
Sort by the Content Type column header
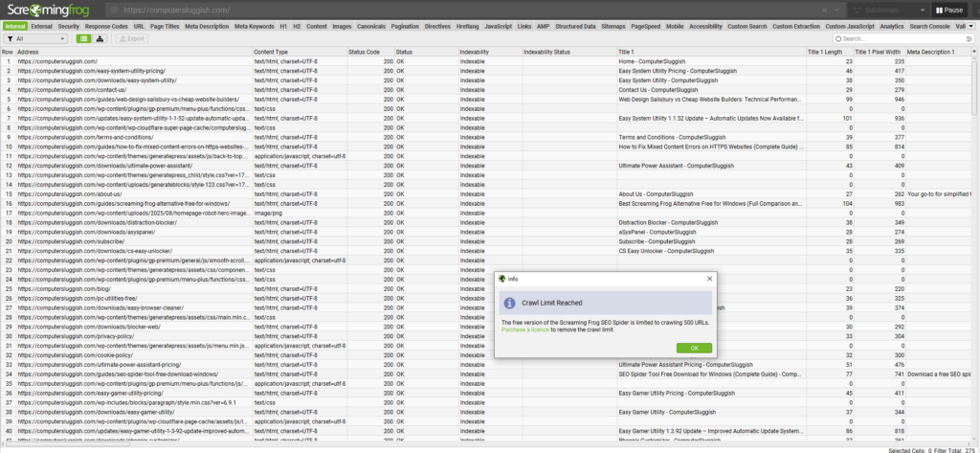300,52
